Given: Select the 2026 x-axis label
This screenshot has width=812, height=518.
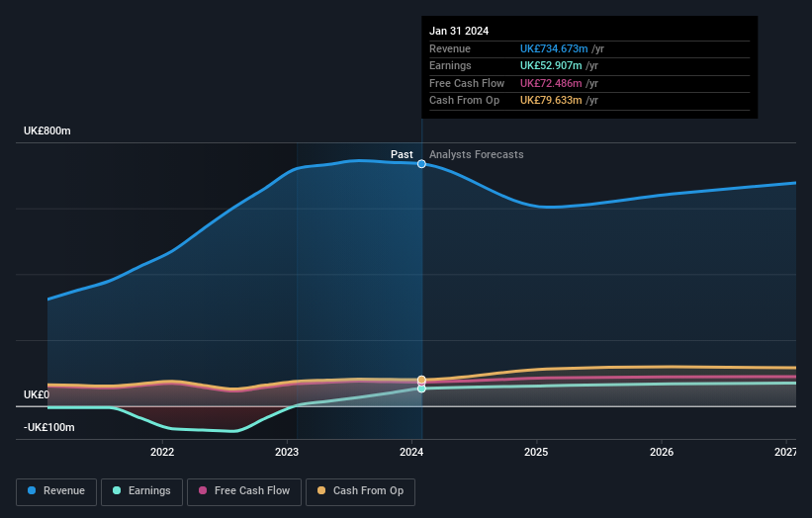Looking at the screenshot, I should point(662,453).
